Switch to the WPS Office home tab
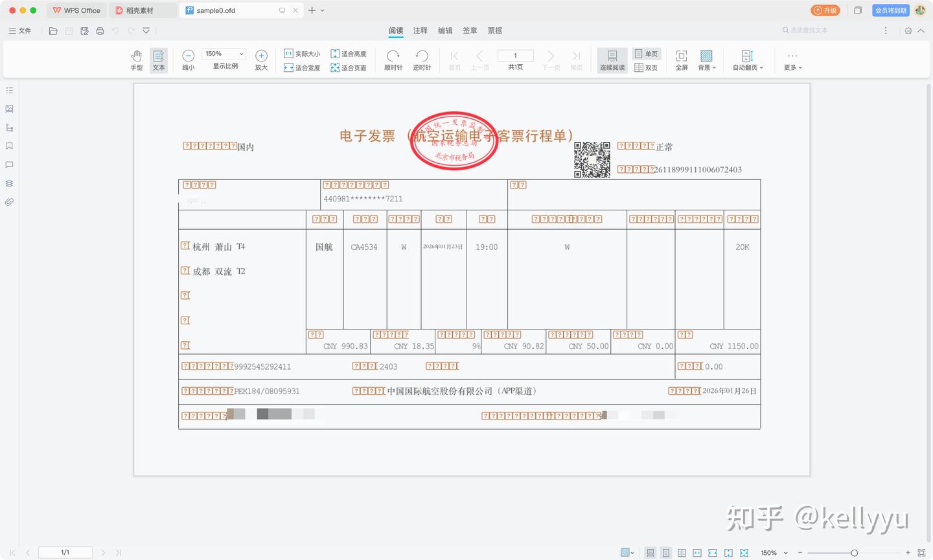 point(76,10)
